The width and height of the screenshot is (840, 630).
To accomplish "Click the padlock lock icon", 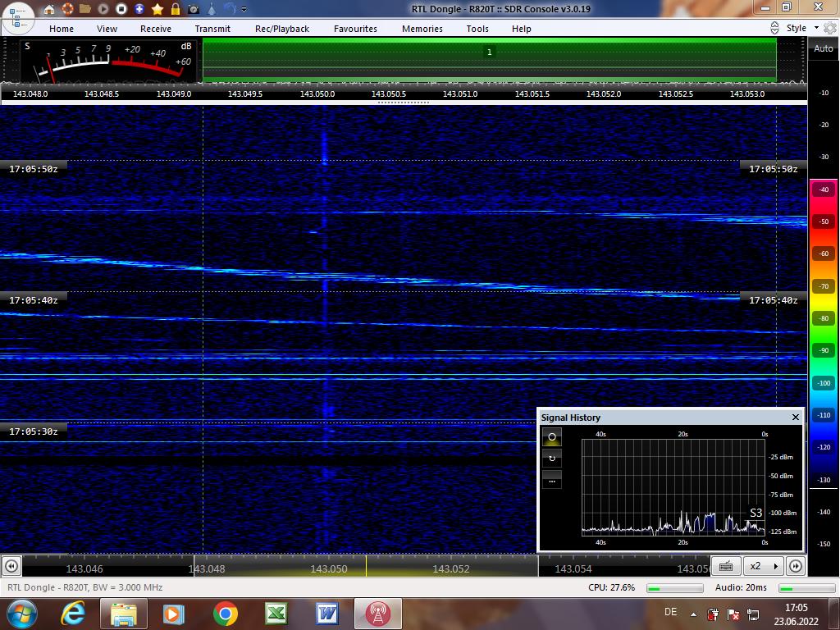I will 176,9.
